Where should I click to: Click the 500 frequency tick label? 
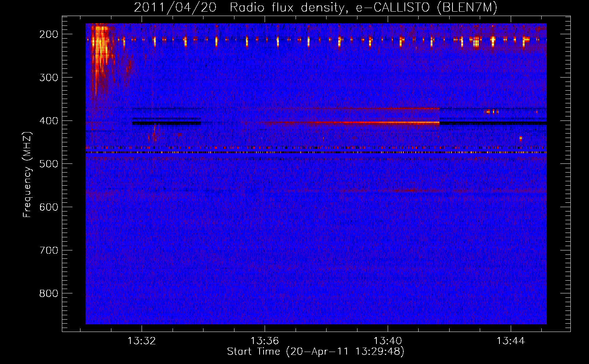(x=49, y=164)
